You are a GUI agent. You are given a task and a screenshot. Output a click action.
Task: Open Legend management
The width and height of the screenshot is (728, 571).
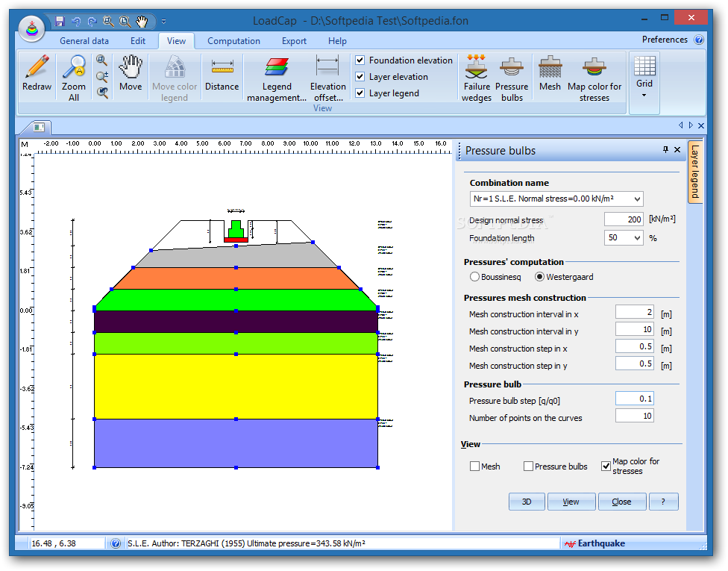coord(277,66)
